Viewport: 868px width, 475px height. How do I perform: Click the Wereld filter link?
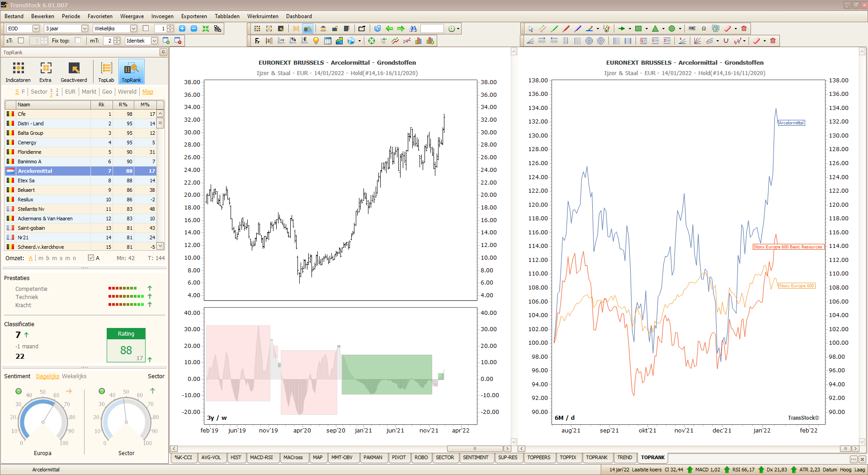127,92
